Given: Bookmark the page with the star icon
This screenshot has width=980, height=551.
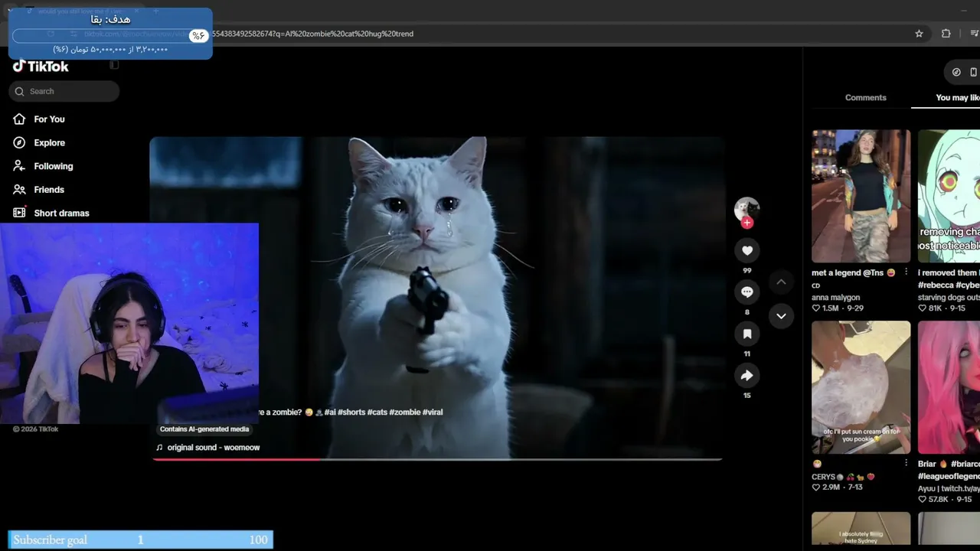Looking at the screenshot, I should (919, 34).
